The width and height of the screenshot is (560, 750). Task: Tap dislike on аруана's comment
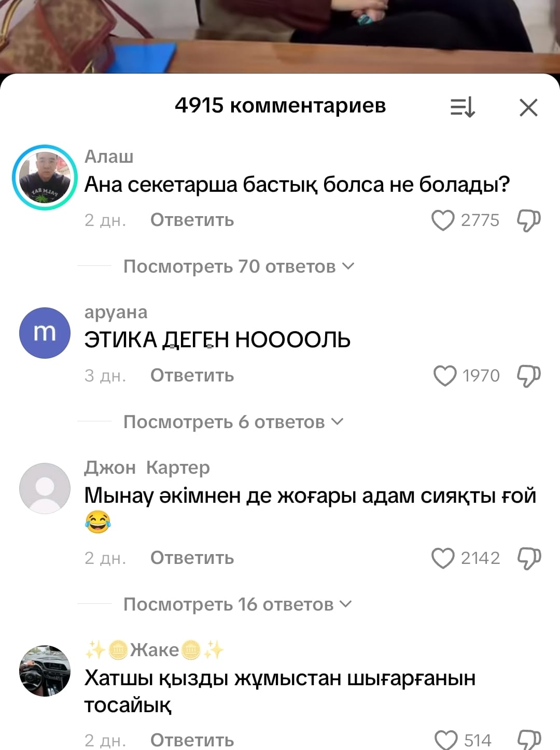[x=528, y=376]
